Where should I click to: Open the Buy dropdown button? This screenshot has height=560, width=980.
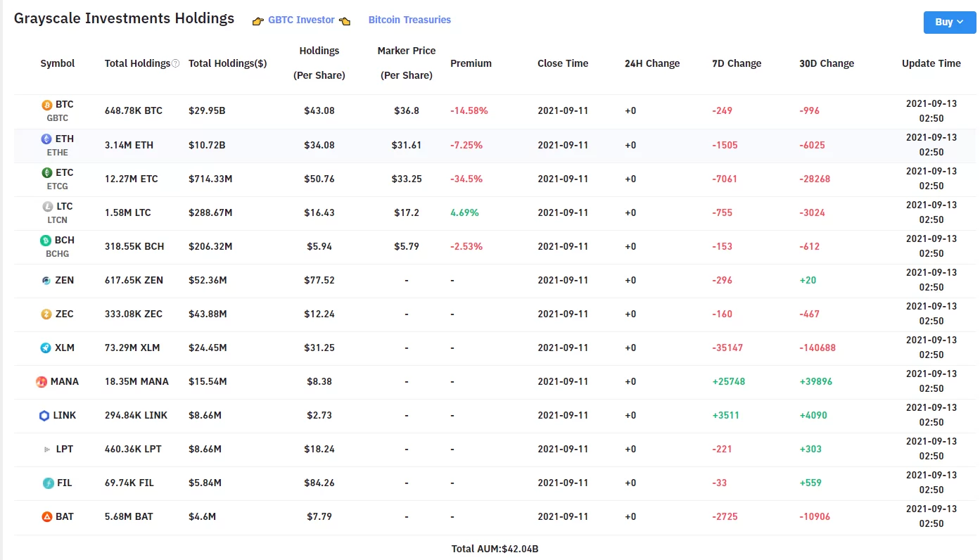(x=948, y=22)
